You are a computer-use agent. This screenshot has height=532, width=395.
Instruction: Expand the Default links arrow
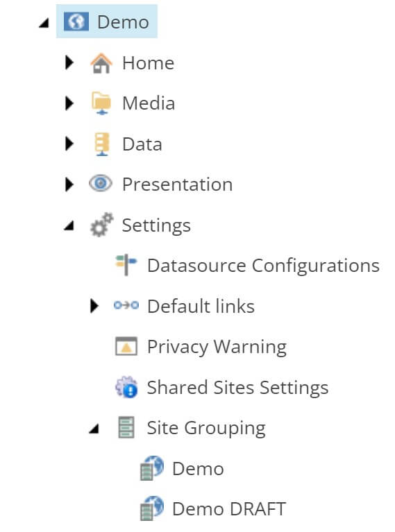coord(94,306)
